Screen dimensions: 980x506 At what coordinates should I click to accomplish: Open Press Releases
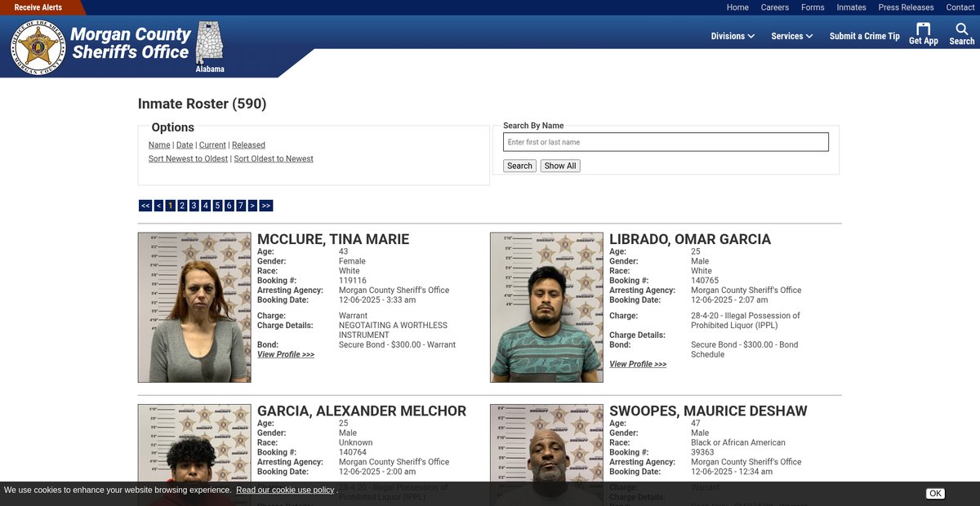click(x=906, y=7)
